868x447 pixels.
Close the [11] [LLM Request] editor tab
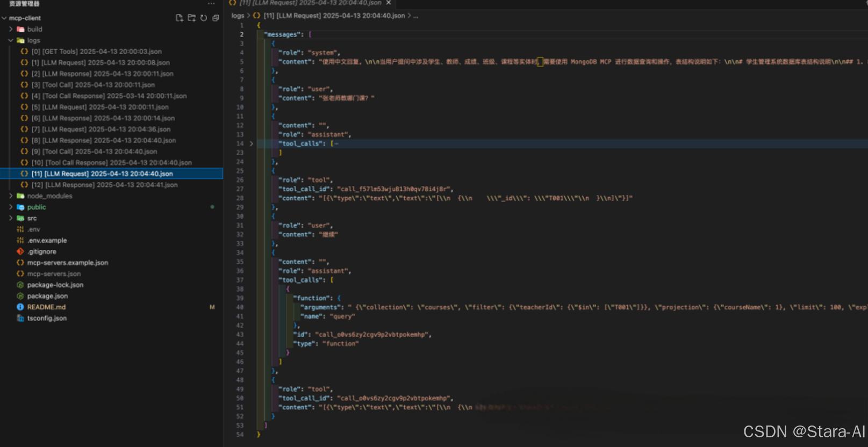click(x=389, y=3)
